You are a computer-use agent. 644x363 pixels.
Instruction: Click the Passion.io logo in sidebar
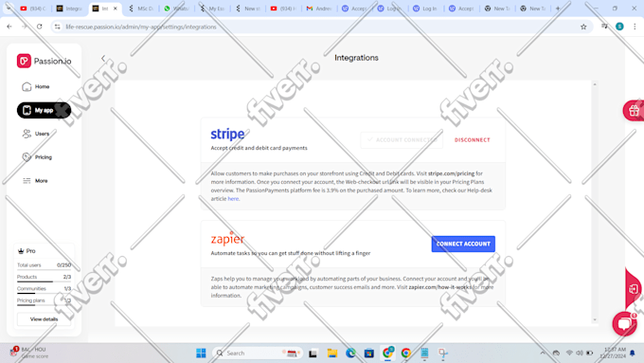pos(44,61)
